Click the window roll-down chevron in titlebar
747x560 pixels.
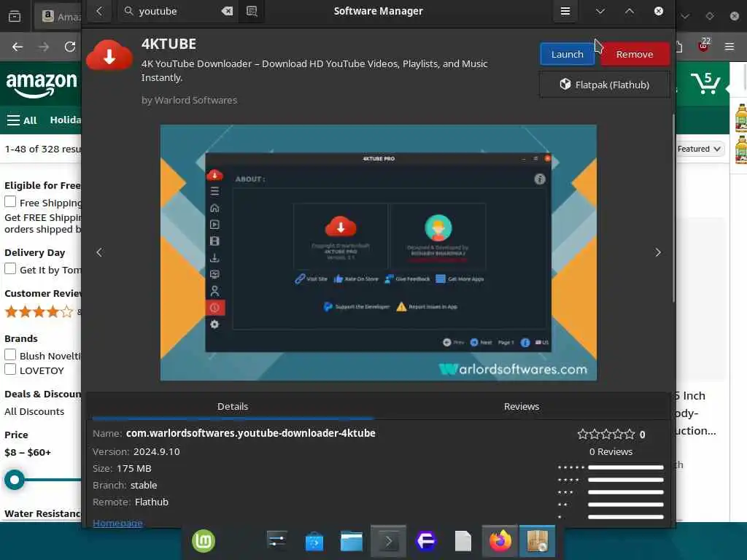click(600, 11)
